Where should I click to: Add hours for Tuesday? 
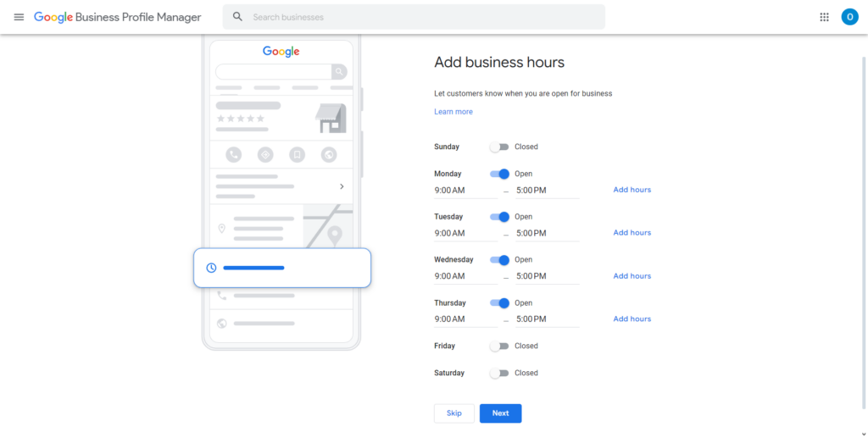tap(632, 233)
